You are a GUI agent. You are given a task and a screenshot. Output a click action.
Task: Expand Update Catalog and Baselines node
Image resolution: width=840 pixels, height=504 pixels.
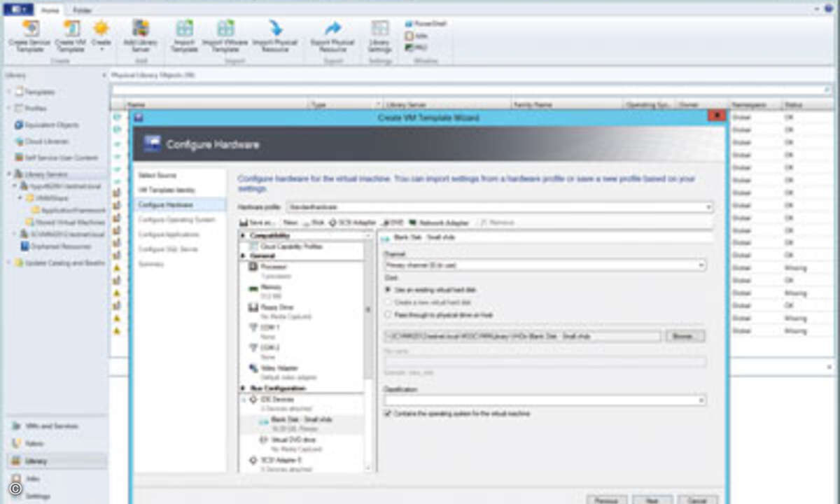pos(9,262)
